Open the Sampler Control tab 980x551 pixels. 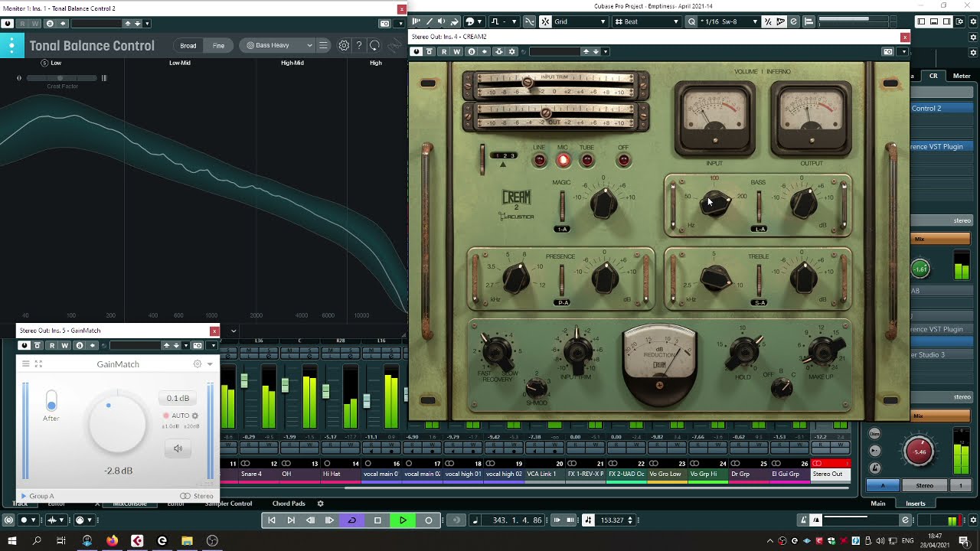[227, 504]
